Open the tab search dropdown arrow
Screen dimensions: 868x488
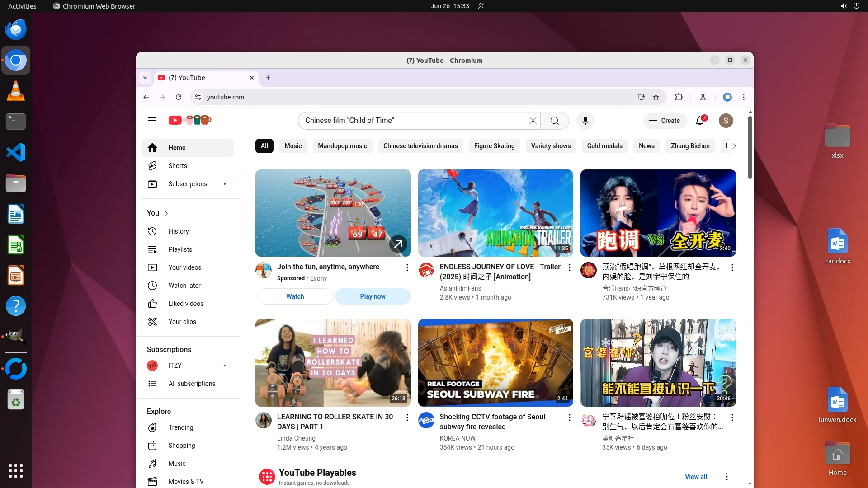coord(145,78)
